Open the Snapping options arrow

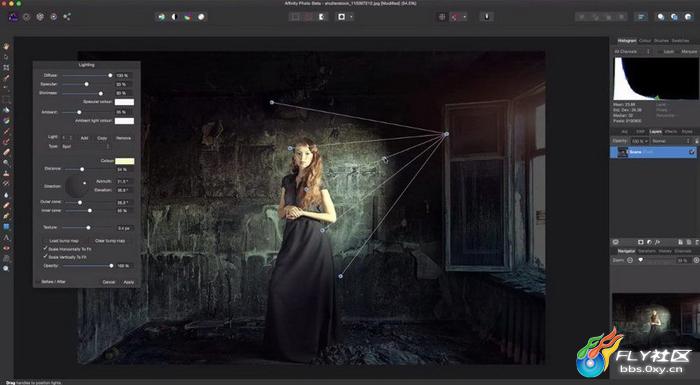(x=464, y=17)
